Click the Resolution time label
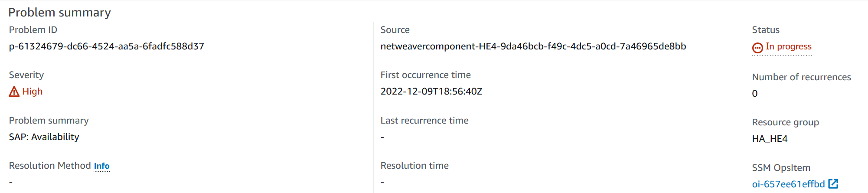 (414, 166)
